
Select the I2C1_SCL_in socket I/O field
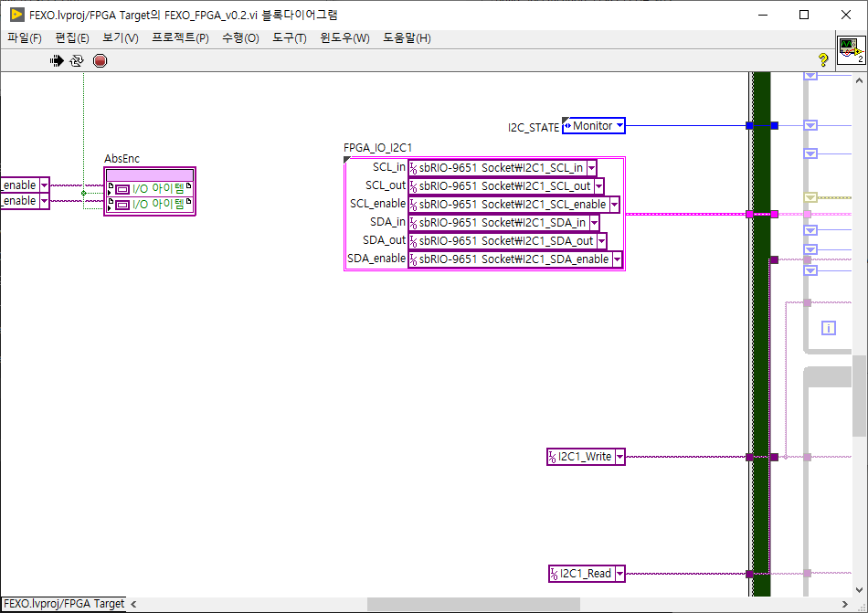[503, 167]
